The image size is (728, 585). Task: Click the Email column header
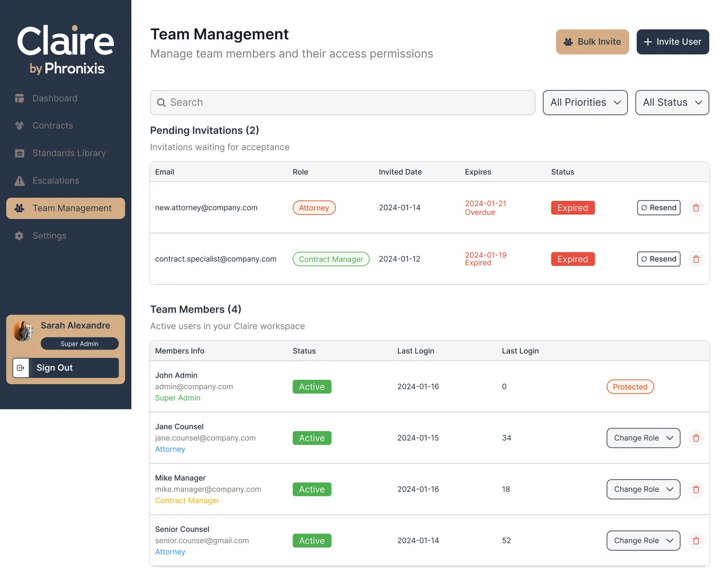coord(165,172)
